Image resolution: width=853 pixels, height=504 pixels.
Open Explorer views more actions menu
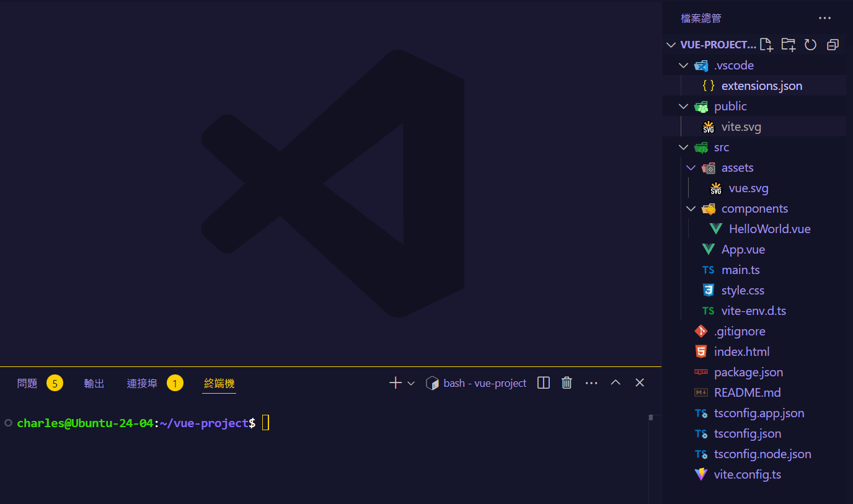tap(824, 18)
